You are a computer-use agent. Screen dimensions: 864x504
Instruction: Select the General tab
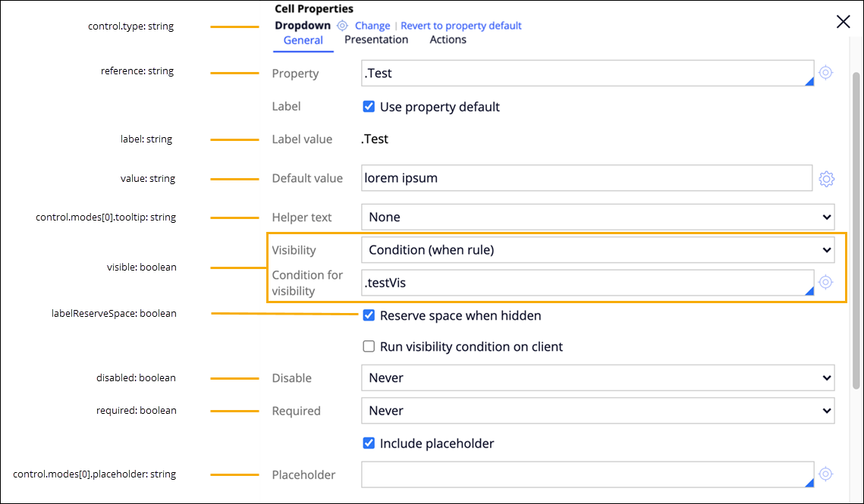point(303,41)
